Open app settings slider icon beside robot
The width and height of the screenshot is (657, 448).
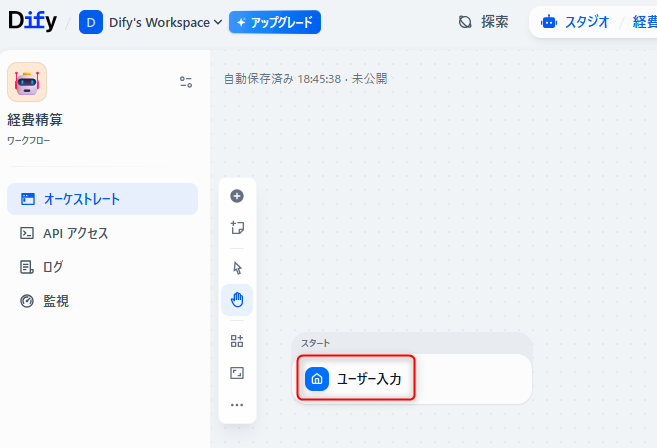pyautogui.click(x=186, y=82)
